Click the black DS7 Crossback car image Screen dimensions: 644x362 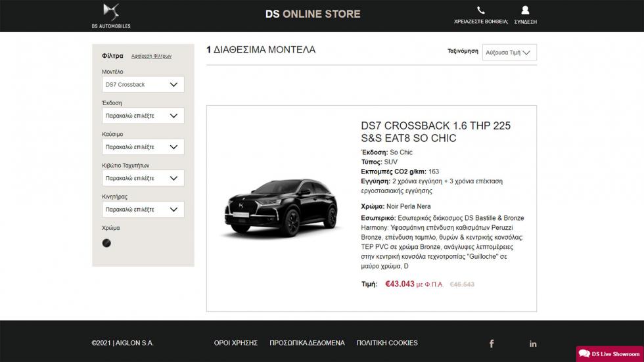coord(281,208)
